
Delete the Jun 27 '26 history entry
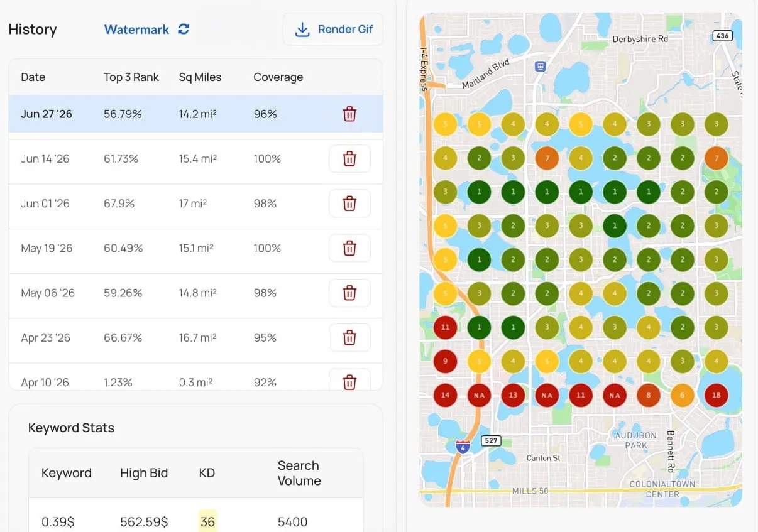click(x=349, y=114)
